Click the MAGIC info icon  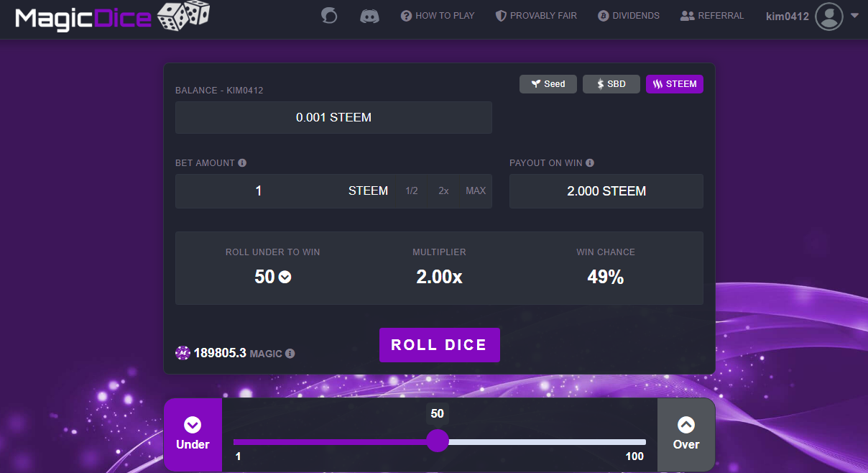[290, 354]
